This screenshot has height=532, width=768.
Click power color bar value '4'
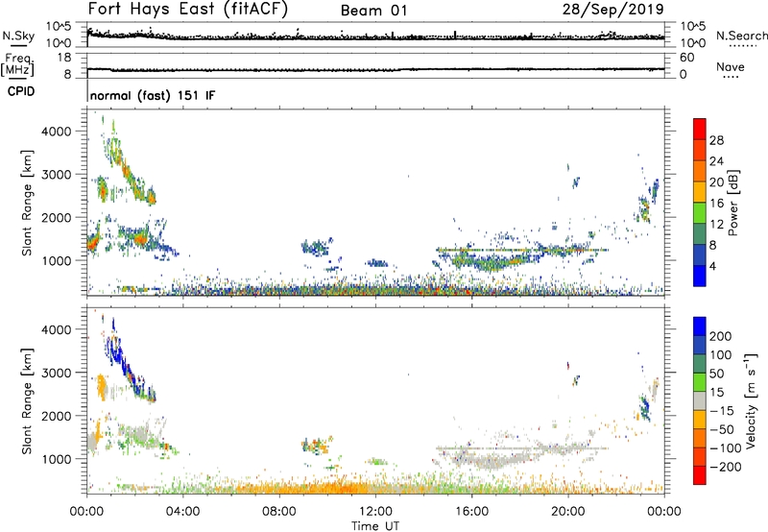[712, 266]
